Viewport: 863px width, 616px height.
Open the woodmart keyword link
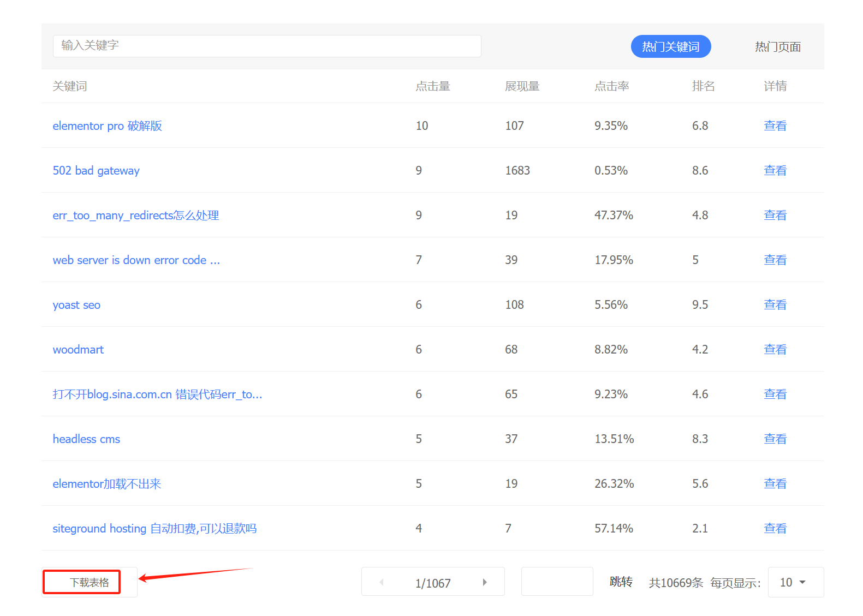tap(78, 350)
